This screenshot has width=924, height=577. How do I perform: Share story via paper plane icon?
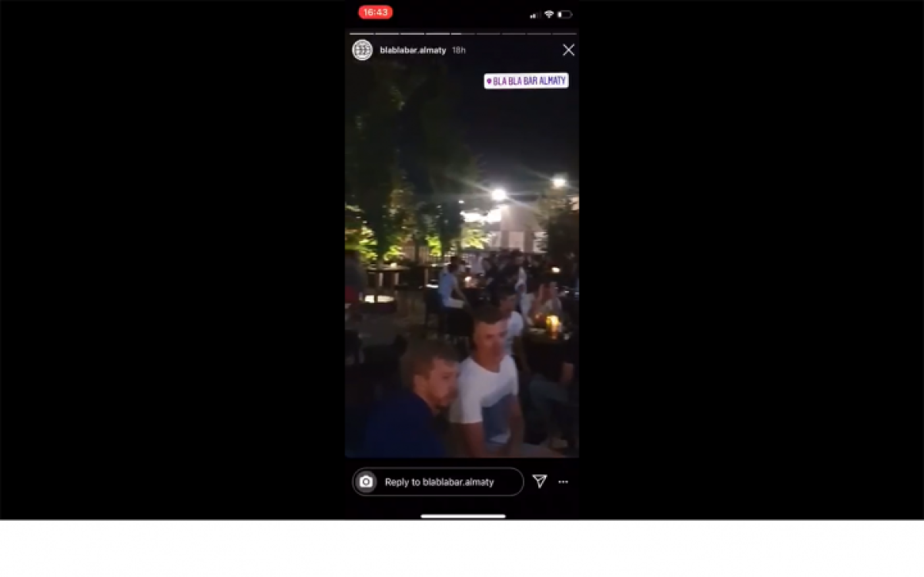(540, 481)
